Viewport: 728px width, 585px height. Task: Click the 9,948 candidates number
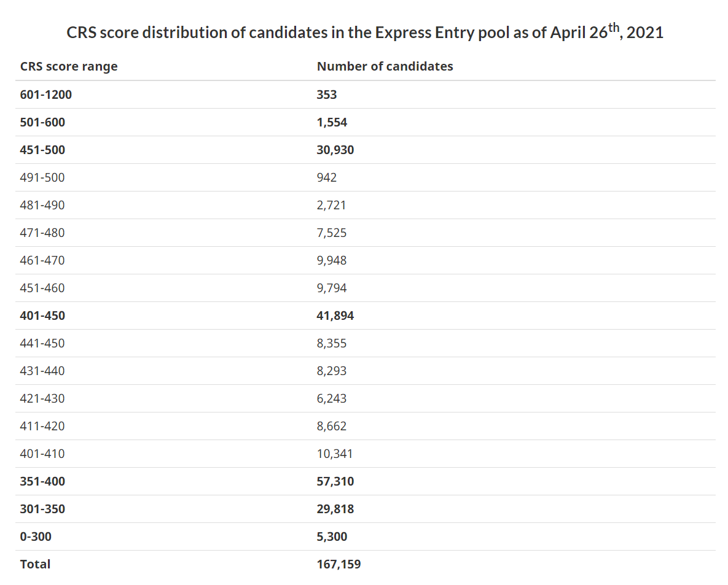[x=332, y=260]
